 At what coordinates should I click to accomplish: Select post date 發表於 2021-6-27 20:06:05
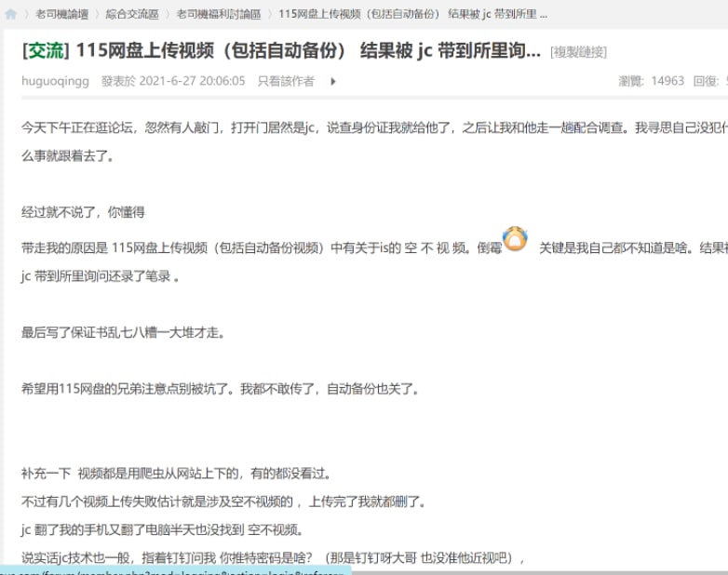173,81
